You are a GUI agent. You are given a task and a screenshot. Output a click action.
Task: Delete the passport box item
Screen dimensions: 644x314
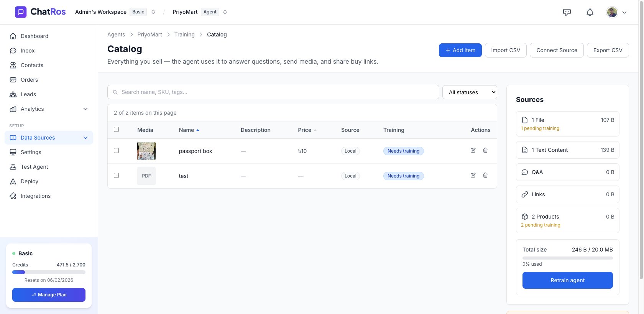[x=485, y=150]
